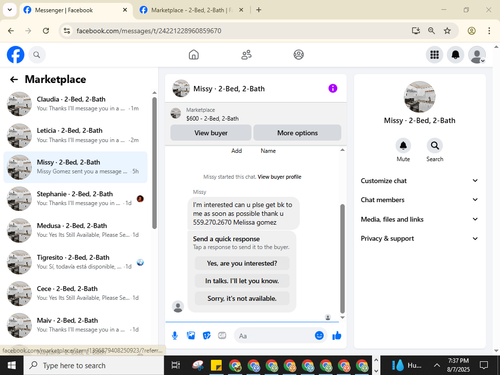Close the Marketplace browser tab

(241, 10)
